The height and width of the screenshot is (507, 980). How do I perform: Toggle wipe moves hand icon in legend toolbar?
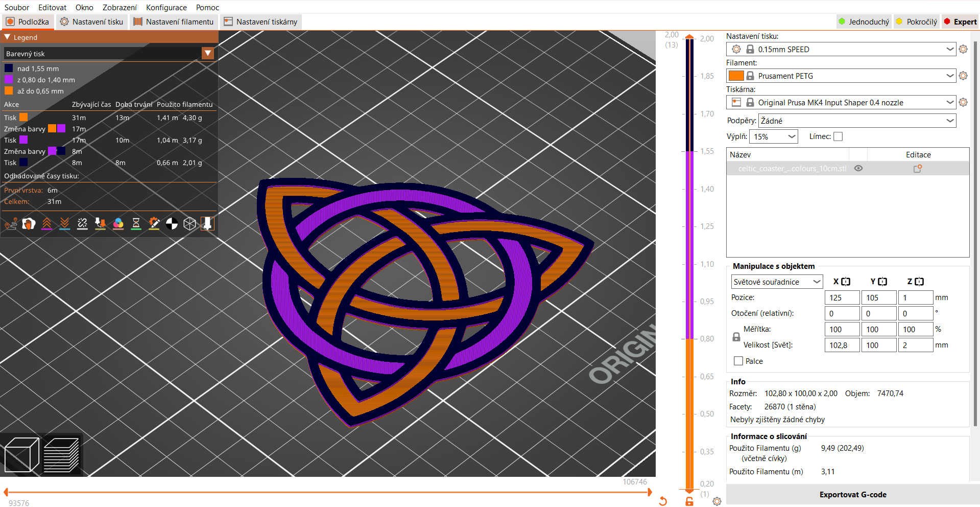click(29, 224)
